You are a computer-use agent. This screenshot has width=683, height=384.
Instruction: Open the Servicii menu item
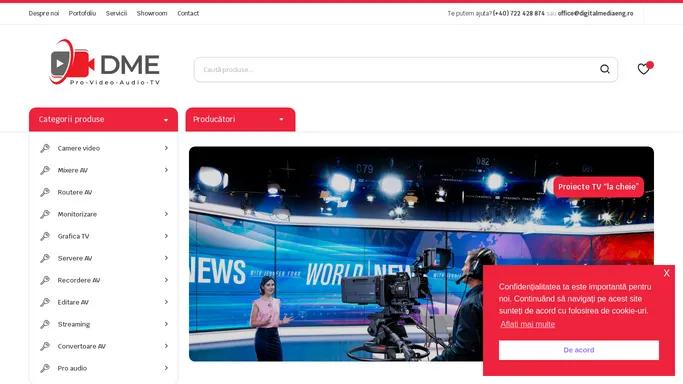click(x=116, y=13)
